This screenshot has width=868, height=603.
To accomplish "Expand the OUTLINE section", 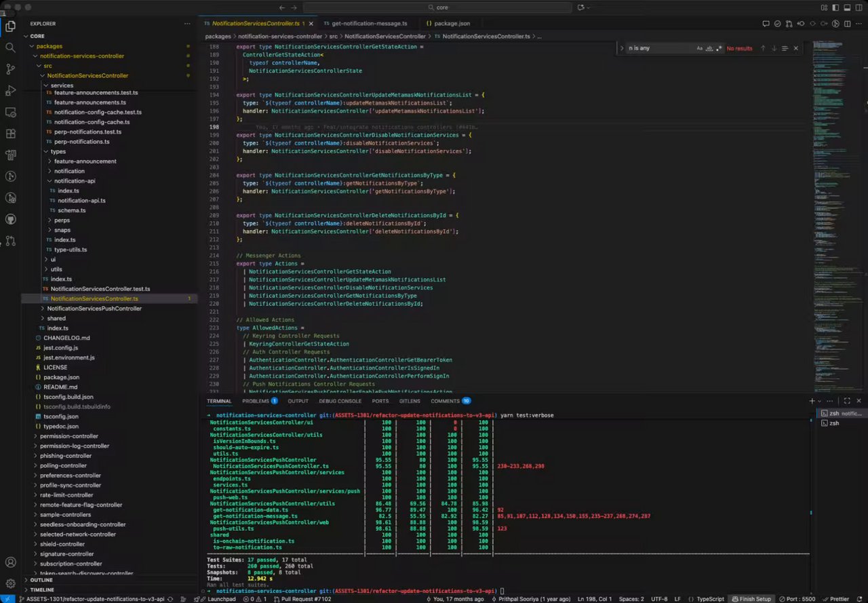I will (41, 580).
